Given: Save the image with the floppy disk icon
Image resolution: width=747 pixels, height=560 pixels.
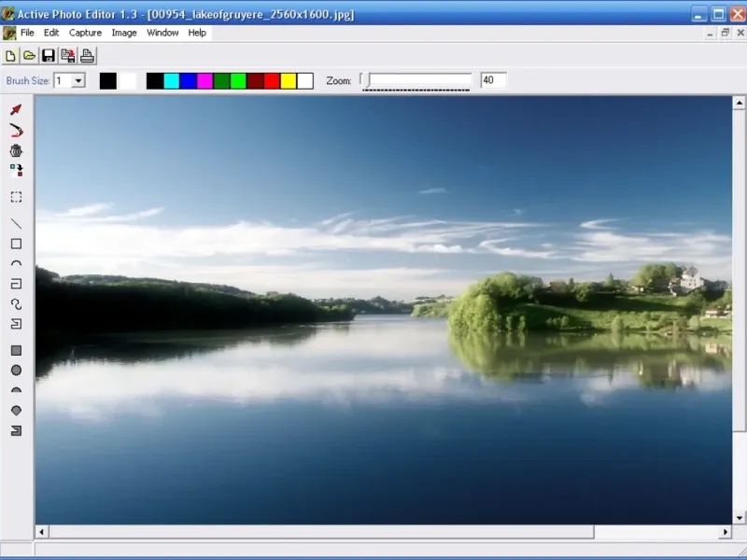Looking at the screenshot, I should [x=49, y=56].
